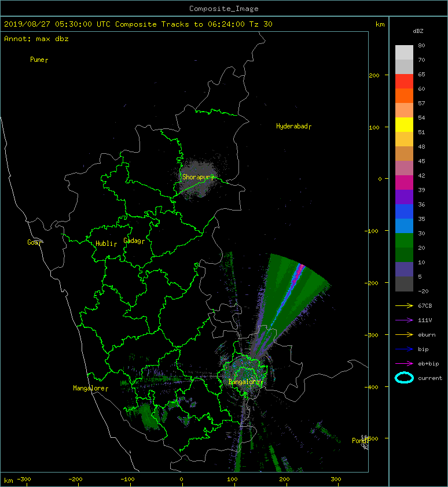Click the Mangalore city label

click(x=89, y=388)
